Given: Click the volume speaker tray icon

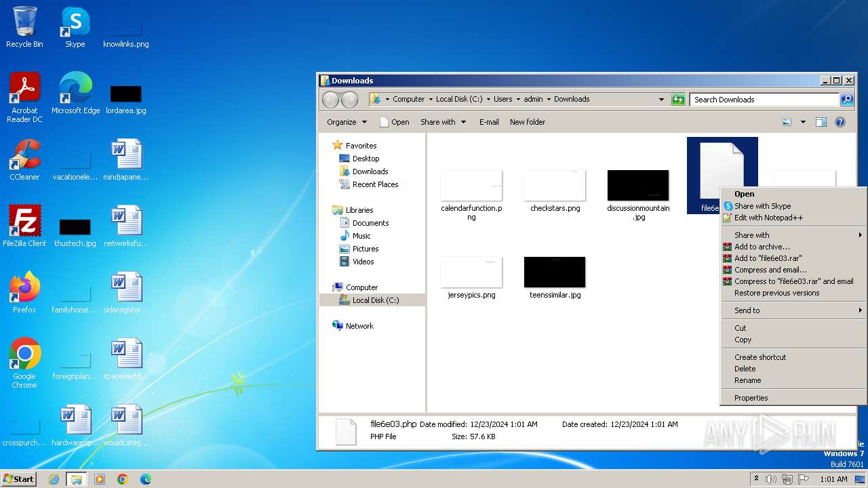Looking at the screenshot, I should point(771,479).
